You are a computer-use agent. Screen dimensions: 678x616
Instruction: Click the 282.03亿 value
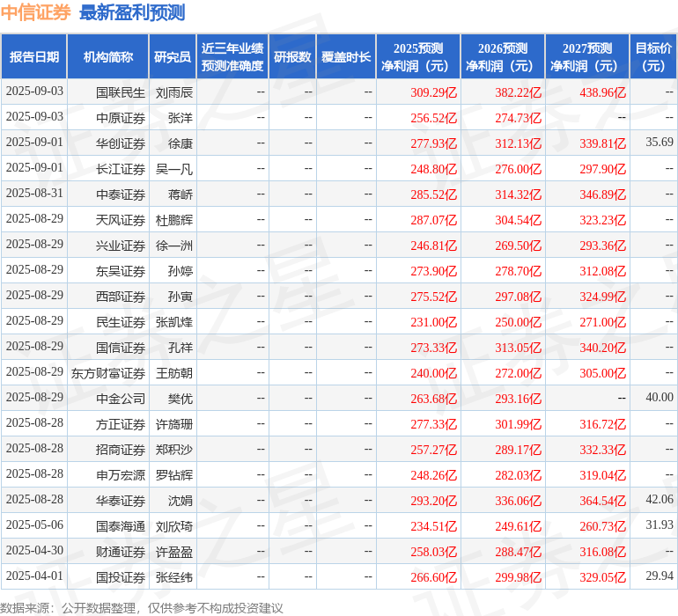point(518,475)
